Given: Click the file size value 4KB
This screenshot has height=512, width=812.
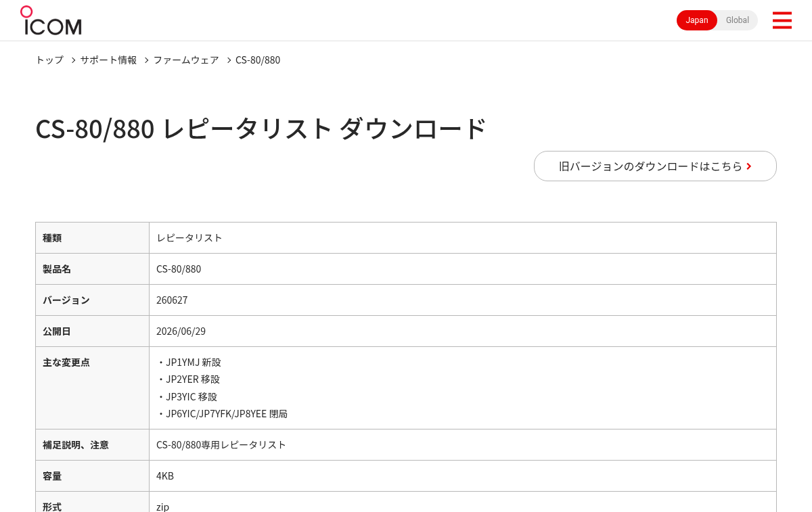Looking at the screenshot, I should (x=165, y=476).
